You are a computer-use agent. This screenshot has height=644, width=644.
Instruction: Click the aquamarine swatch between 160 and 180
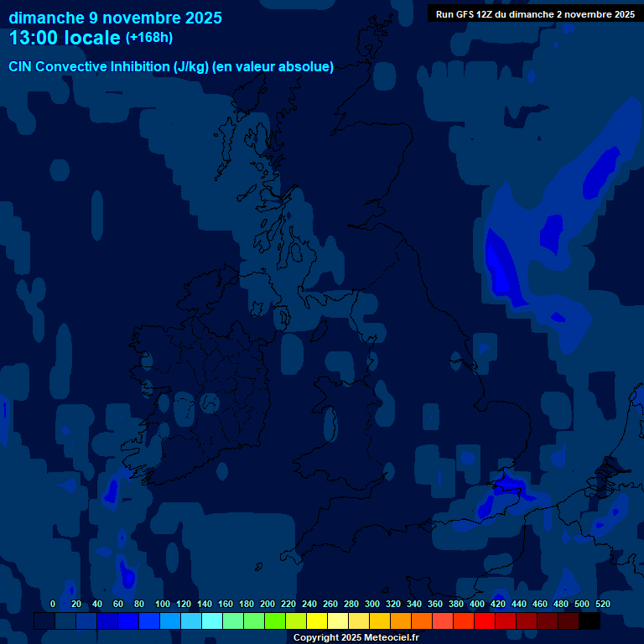pyautogui.click(x=233, y=621)
